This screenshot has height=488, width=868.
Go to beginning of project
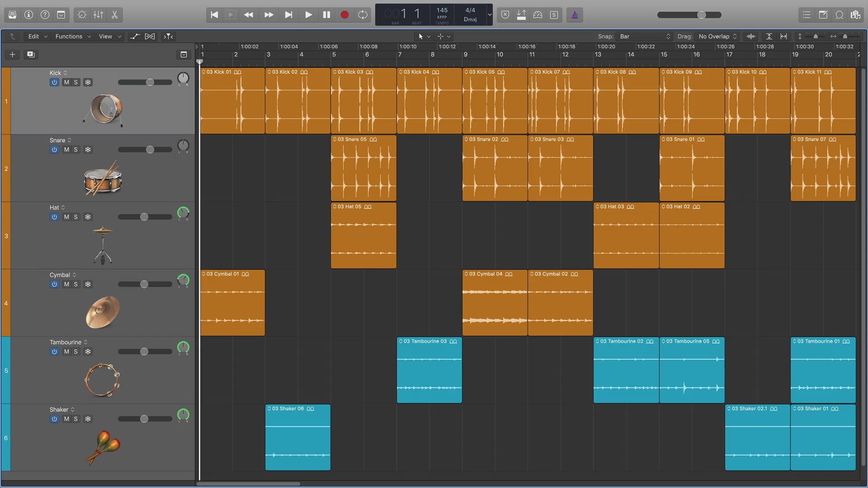pyautogui.click(x=214, y=15)
